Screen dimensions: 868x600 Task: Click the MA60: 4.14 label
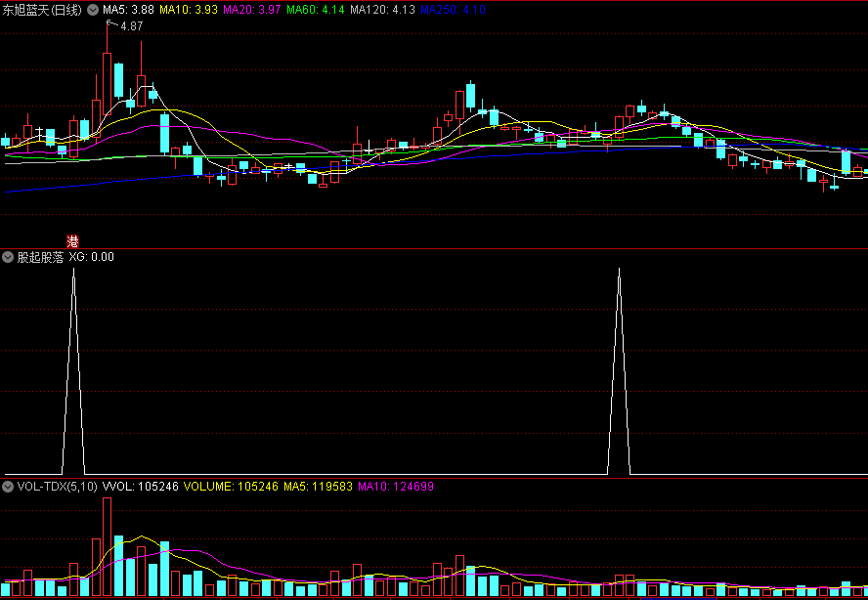[x=316, y=10]
